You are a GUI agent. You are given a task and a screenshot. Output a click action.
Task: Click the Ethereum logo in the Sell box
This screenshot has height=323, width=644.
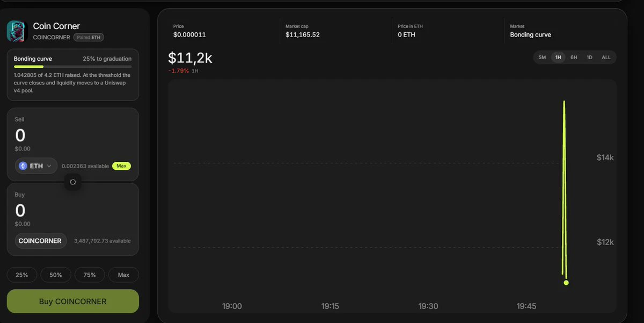[x=23, y=166]
